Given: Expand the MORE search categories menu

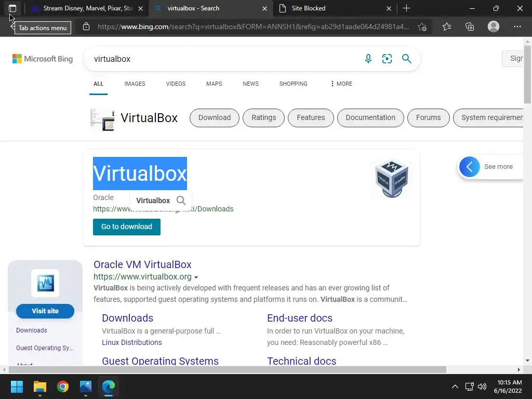Looking at the screenshot, I should coord(342,84).
